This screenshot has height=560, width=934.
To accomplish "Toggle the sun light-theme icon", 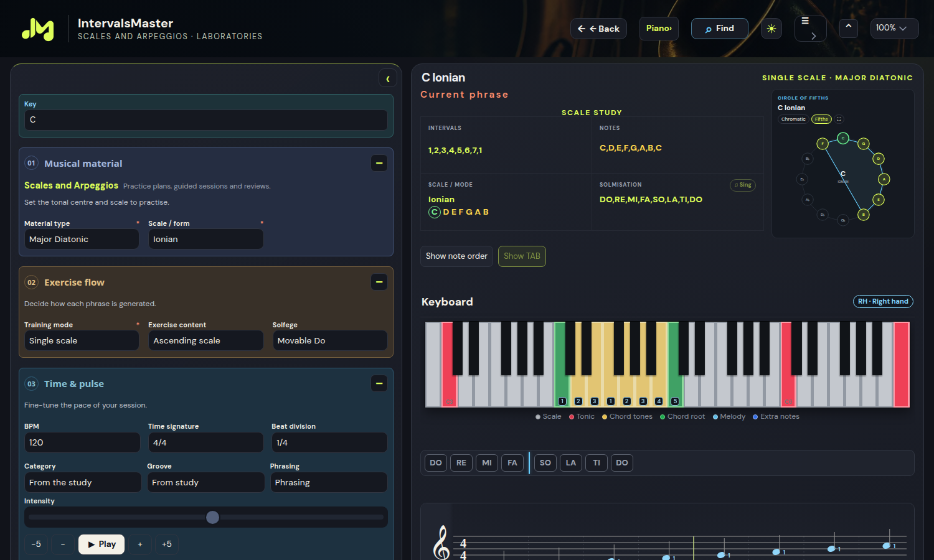I will tap(771, 29).
